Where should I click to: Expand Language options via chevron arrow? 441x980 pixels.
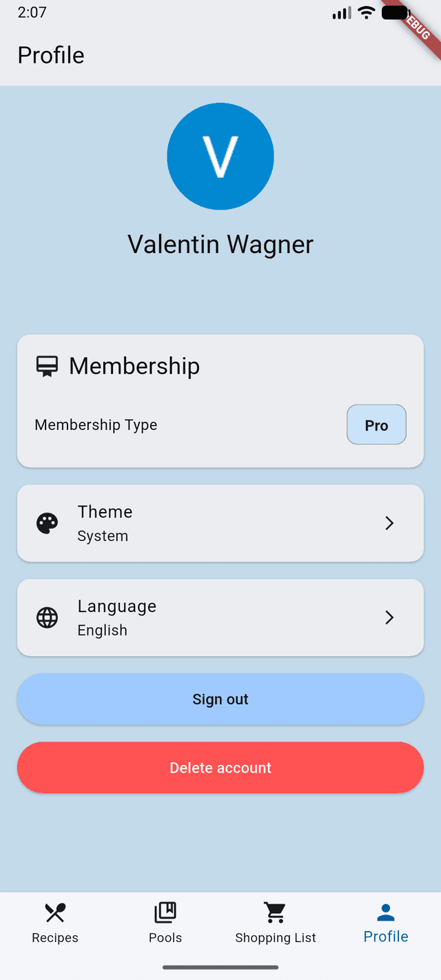[x=389, y=617]
